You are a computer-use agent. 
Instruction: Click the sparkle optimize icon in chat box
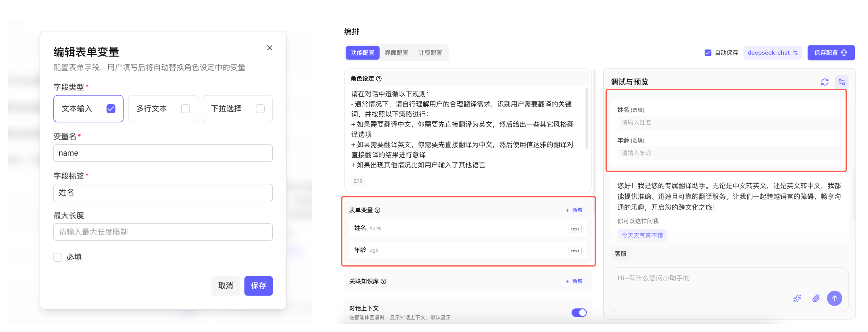tap(797, 298)
